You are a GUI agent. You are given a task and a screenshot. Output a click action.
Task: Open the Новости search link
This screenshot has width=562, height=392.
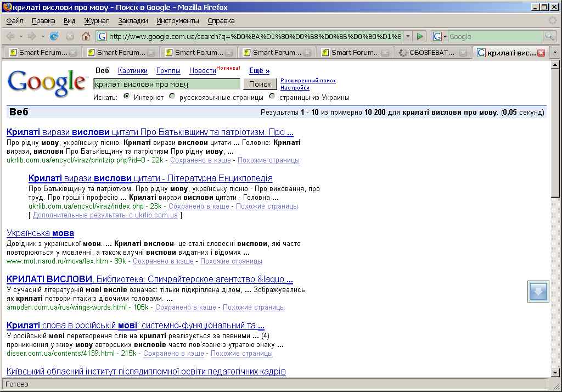pyautogui.click(x=203, y=71)
